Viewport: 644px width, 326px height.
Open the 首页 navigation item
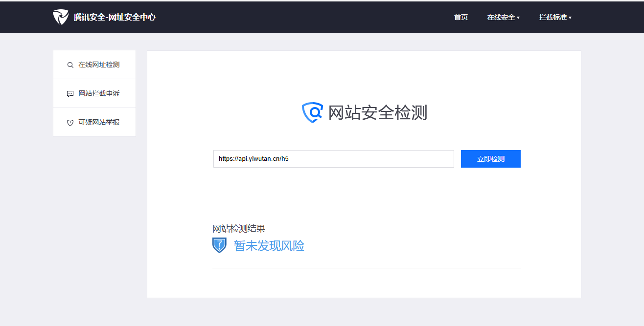click(x=461, y=17)
